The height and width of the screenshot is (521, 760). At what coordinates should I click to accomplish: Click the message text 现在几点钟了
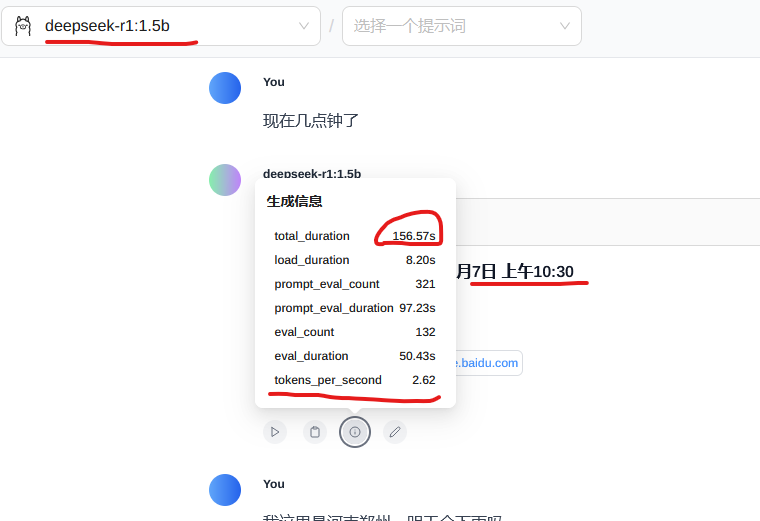(x=311, y=121)
